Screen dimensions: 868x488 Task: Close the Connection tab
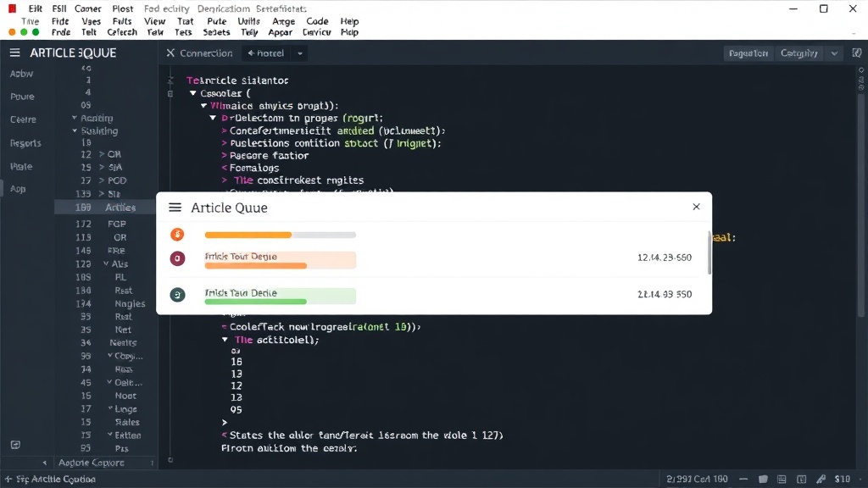tap(170, 53)
